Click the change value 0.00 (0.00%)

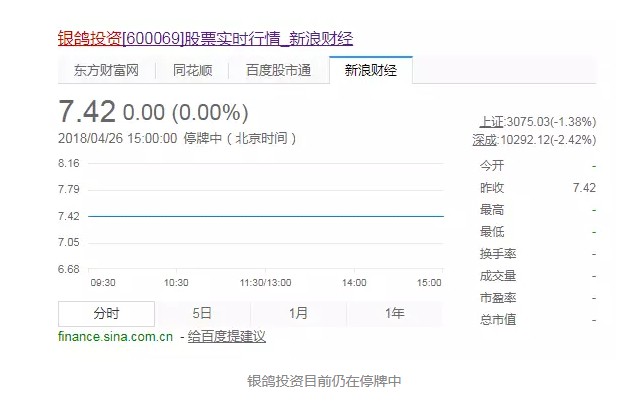click(186, 113)
